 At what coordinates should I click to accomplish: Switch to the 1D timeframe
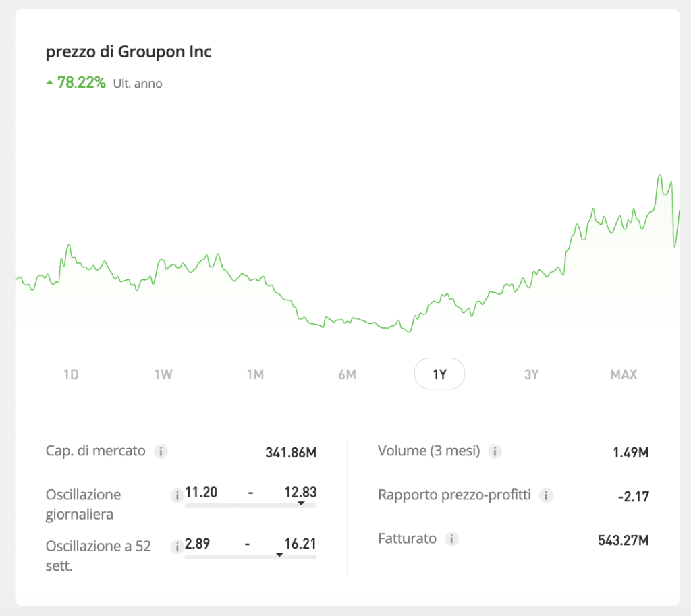pyautogui.click(x=71, y=374)
